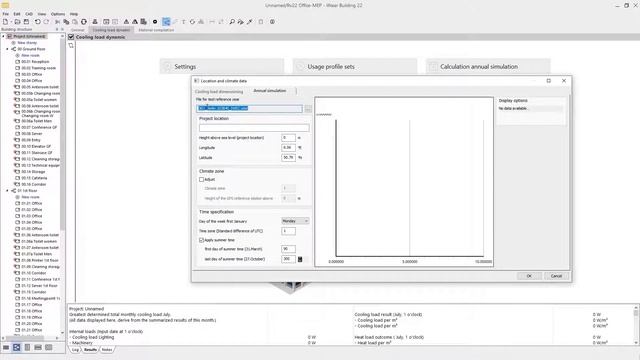Screen dimensions: 640x360
Task: Enable the Adjust climate zone checkbox
Action: click(x=201, y=180)
